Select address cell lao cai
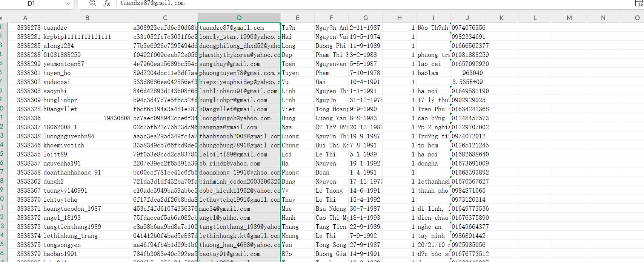This screenshot has width=644, height=262. point(433,64)
